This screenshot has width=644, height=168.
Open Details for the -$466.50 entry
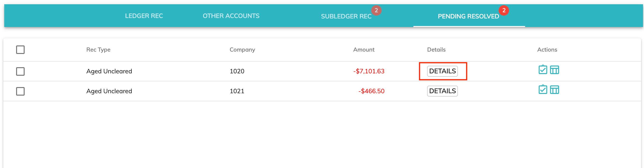tap(442, 91)
